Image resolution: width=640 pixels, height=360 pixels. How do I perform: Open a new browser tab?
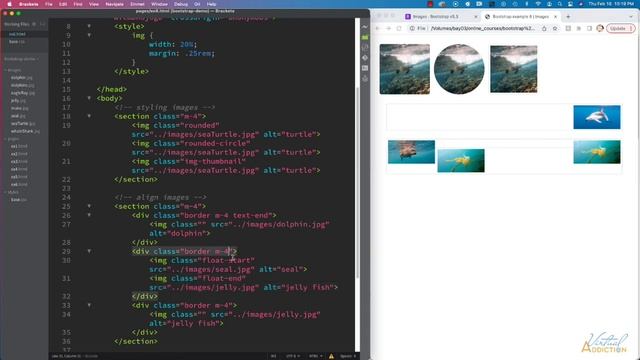pos(568,17)
